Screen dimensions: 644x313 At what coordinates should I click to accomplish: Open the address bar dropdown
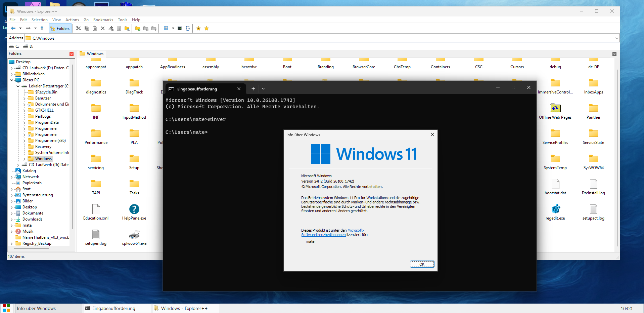click(x=616, y=38)
